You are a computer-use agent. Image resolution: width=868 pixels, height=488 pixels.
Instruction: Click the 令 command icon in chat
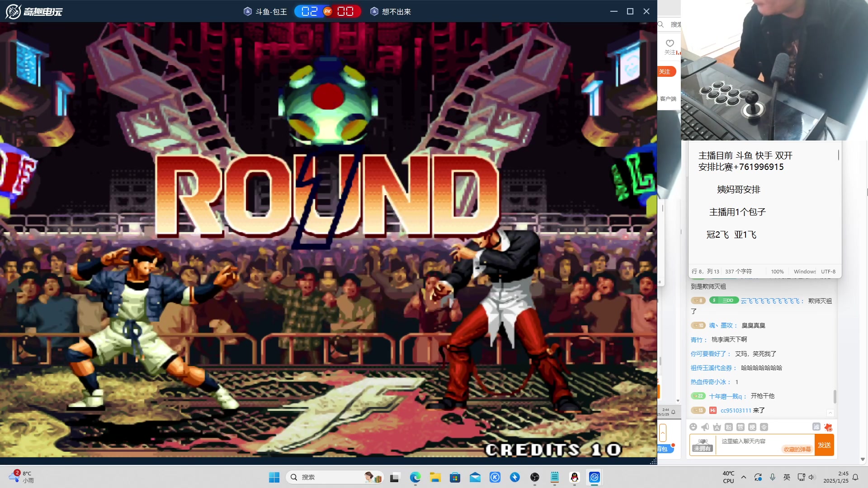764,427
